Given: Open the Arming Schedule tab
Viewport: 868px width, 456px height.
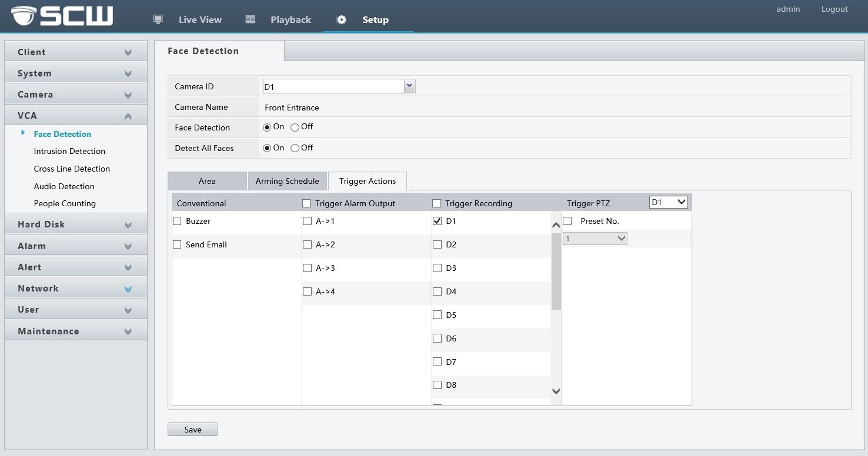Looking at the screenshot, I should (287, 181).
